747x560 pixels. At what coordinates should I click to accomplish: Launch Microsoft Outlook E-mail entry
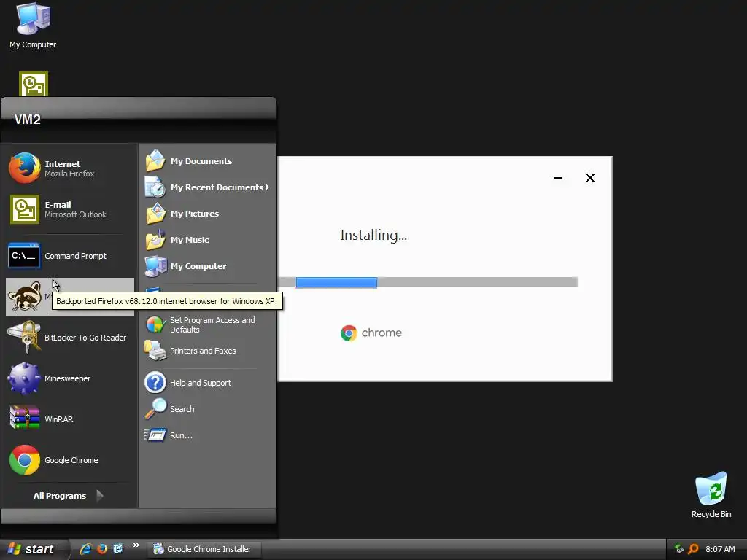pyautogui.click(x=70, y=209)
